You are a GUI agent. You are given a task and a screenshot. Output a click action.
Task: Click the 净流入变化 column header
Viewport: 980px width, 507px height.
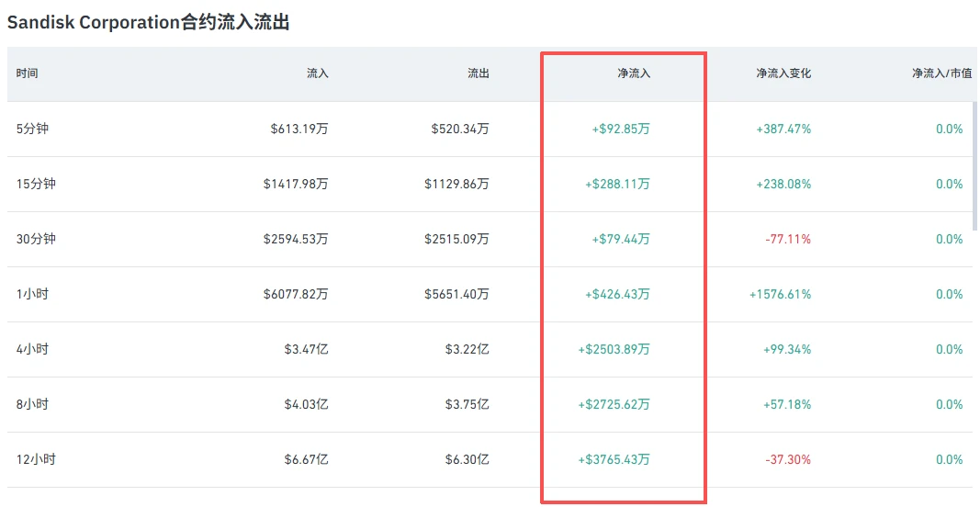[x=783, y=73]
